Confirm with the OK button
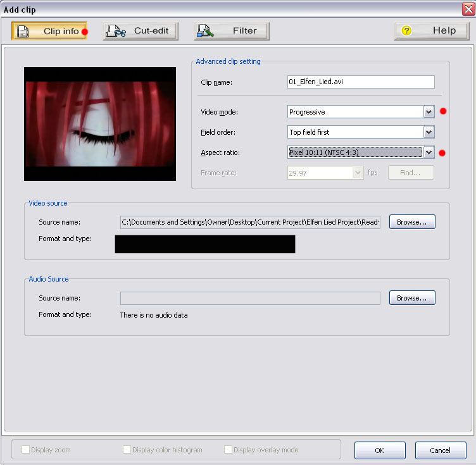This screenshot has width=476, height=465. [x=380, y=450]
